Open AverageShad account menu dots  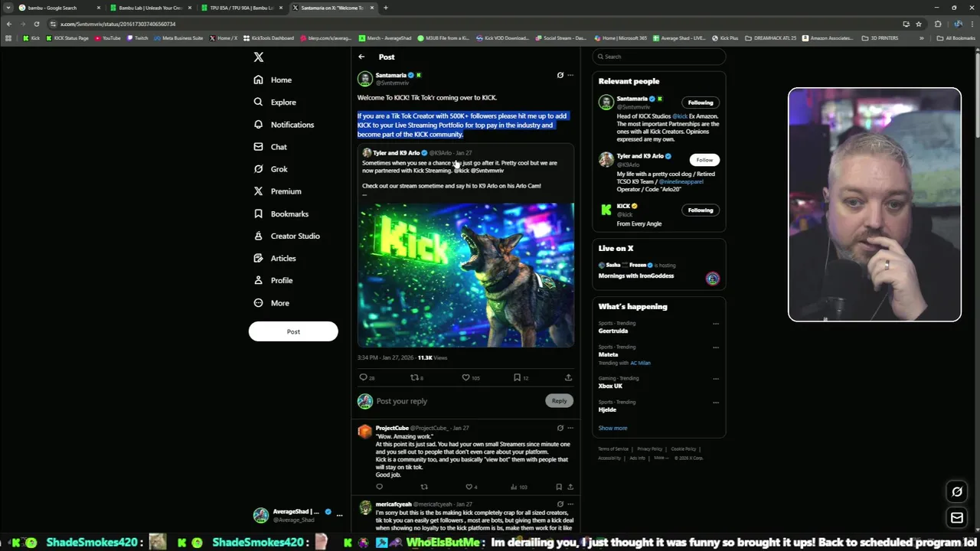tap(339, 516)
